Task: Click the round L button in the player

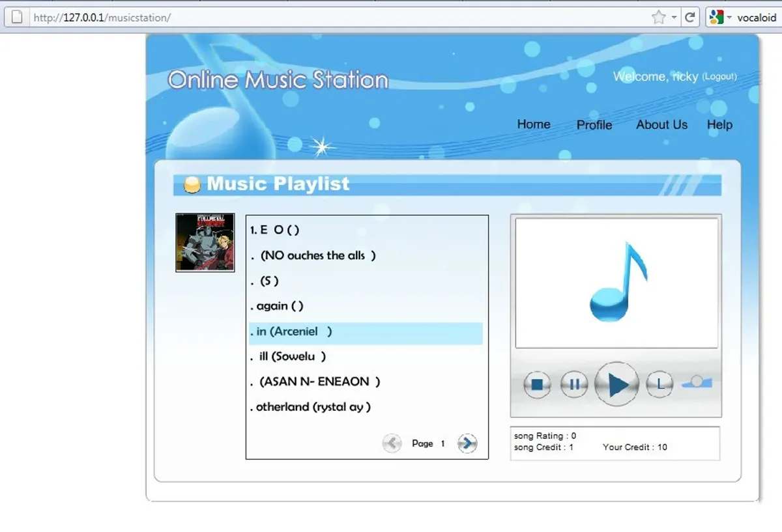Action: [x=659, y=385]
